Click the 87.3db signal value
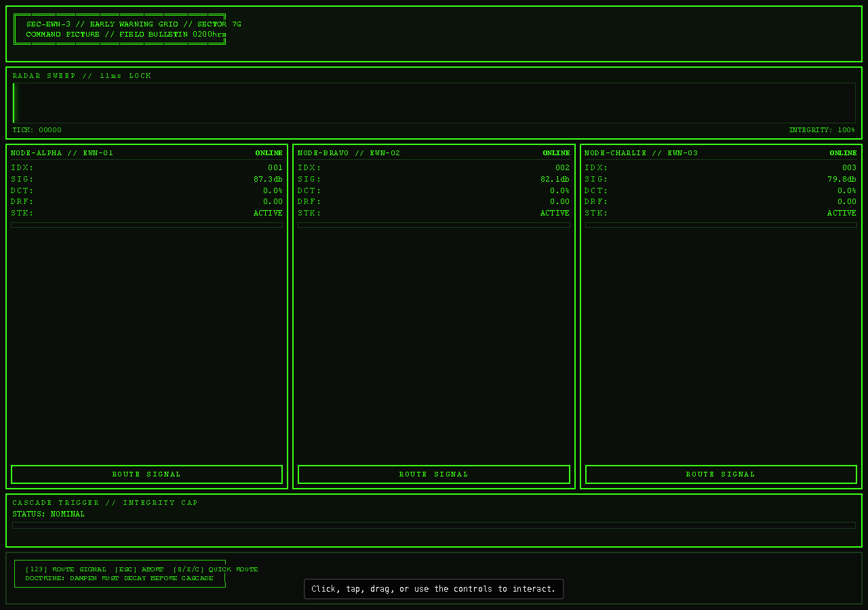 coord(268,180)
